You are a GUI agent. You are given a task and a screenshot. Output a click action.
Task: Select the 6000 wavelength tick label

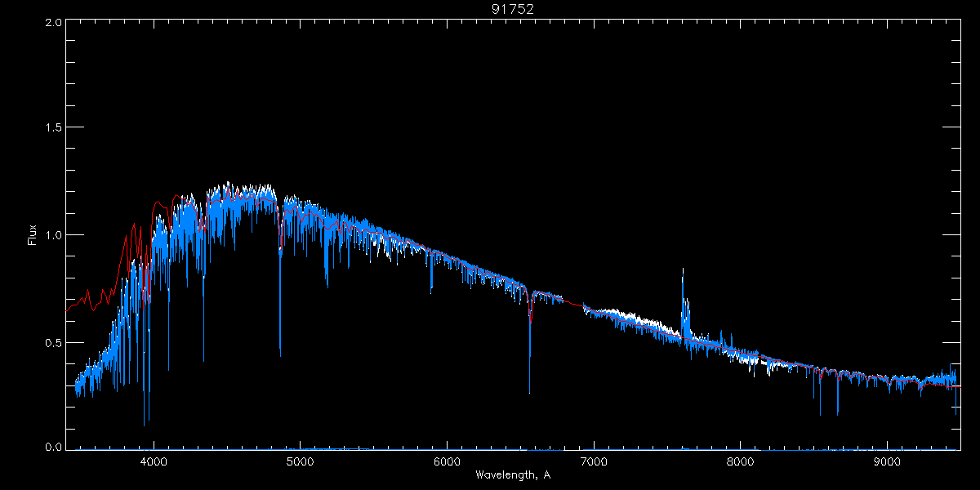(447, 461)
